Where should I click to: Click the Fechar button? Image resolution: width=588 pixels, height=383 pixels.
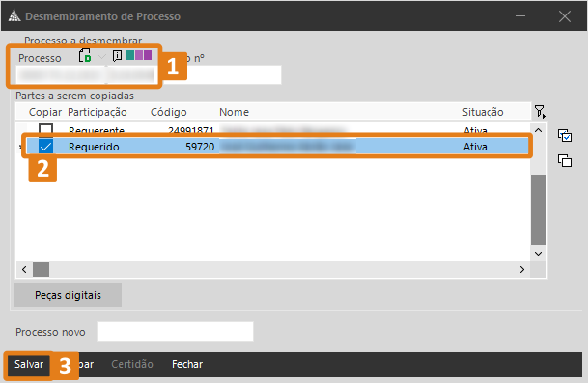tap(187, 364)
